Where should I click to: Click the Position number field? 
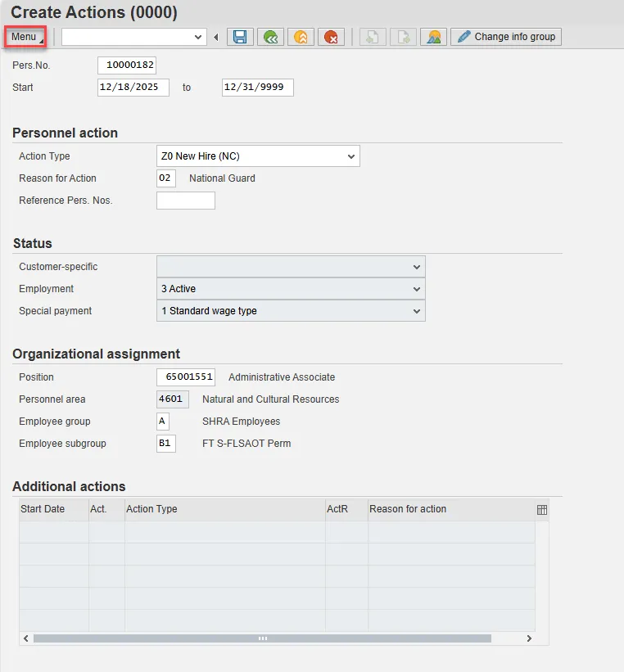(186, 377)
